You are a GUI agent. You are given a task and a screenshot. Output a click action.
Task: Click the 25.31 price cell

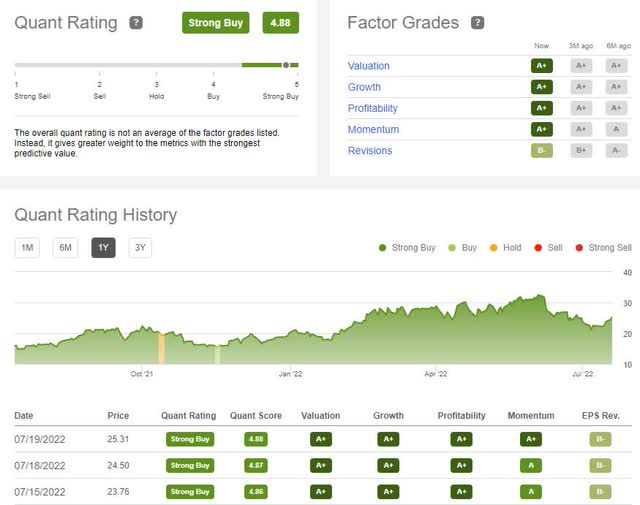118,439
